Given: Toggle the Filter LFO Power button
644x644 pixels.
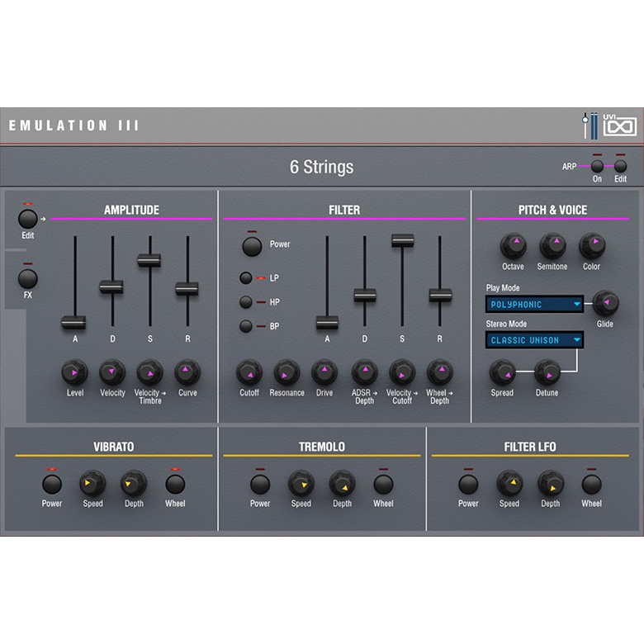Looking at the screenshot, I should (468, 484).
